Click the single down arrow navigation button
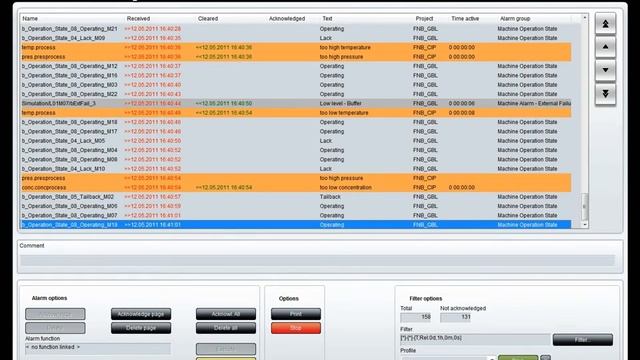This screenshot has width=640, height=360. click(605, 70)
